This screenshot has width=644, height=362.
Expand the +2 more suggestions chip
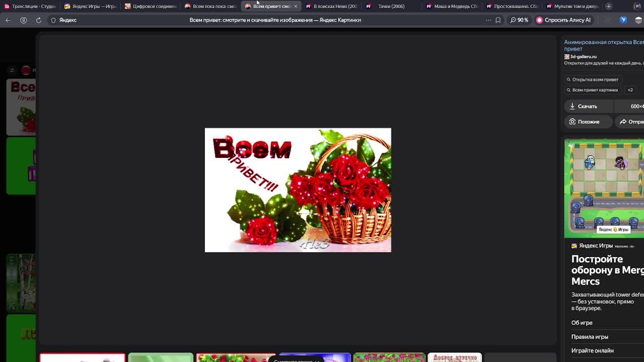coord(630,90)
